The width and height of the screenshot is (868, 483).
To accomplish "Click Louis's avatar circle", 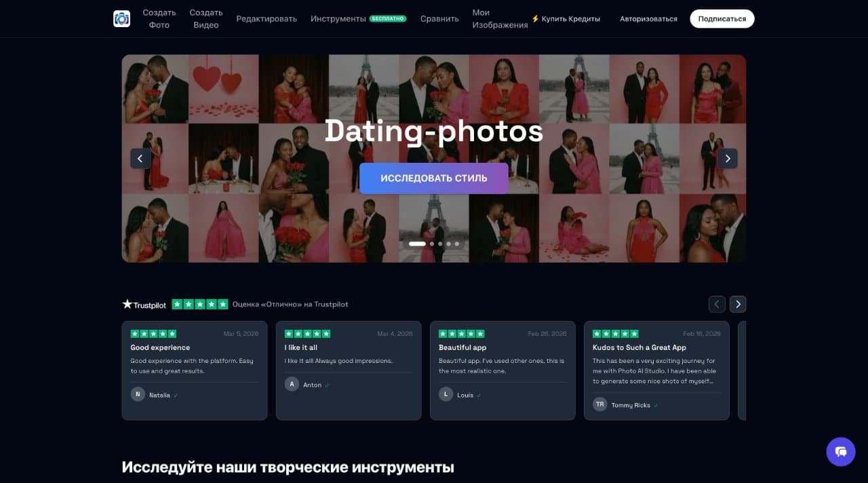I will point(446,394).
